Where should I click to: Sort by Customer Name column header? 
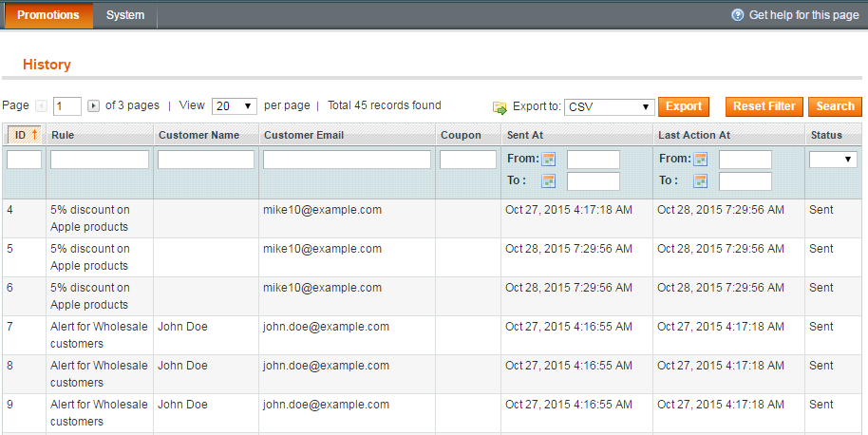pos(198,135)
